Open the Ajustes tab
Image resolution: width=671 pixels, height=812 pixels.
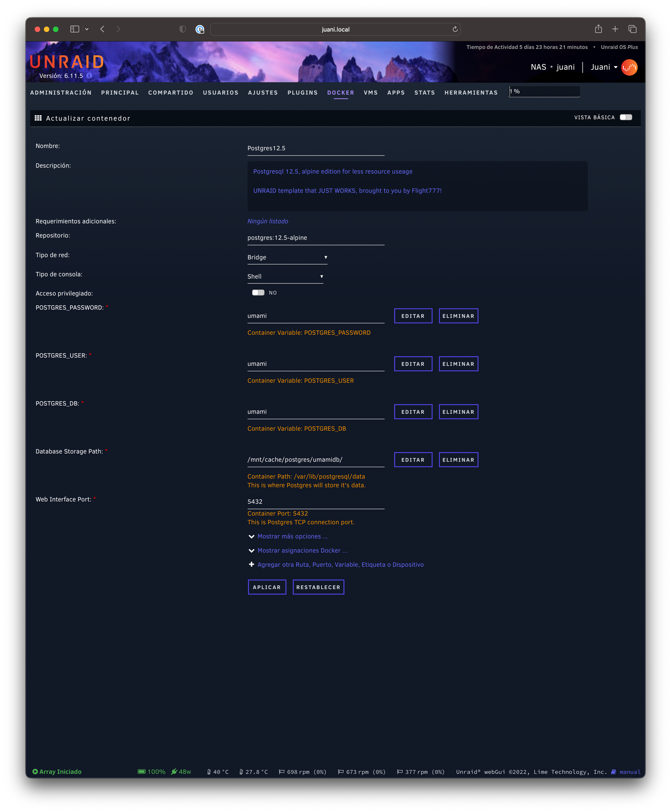[263, 93]
